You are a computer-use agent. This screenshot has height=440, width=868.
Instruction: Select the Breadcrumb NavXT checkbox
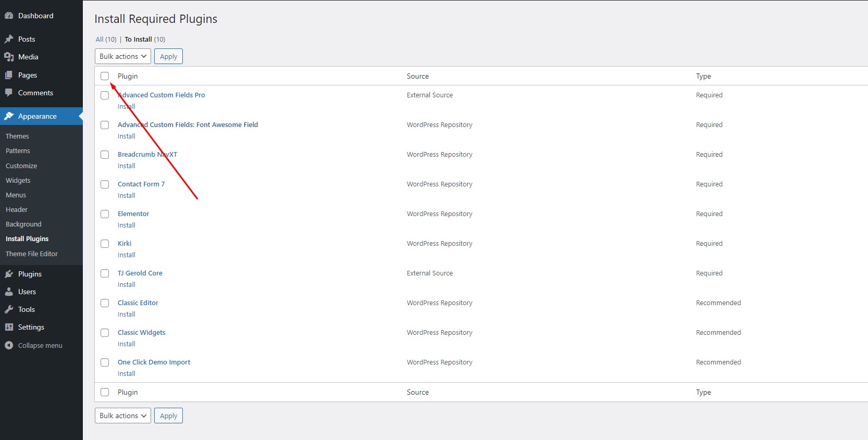tap(105, 155)
